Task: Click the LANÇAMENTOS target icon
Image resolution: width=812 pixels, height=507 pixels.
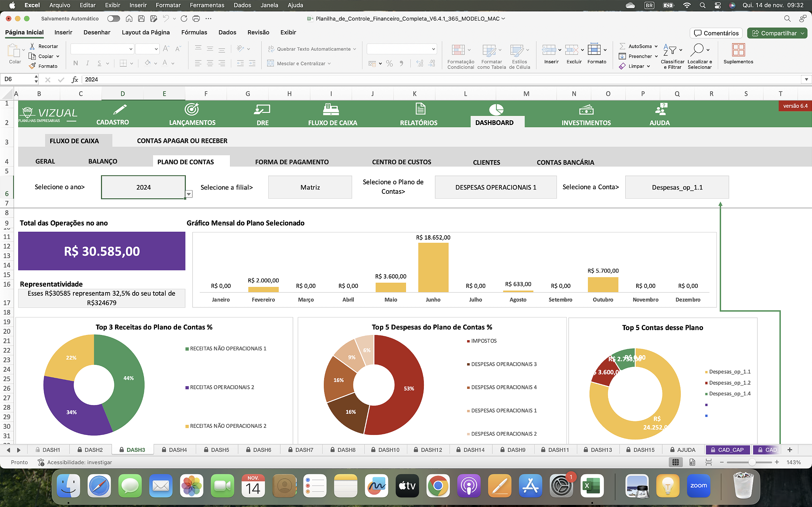Action: coord(192,110)
